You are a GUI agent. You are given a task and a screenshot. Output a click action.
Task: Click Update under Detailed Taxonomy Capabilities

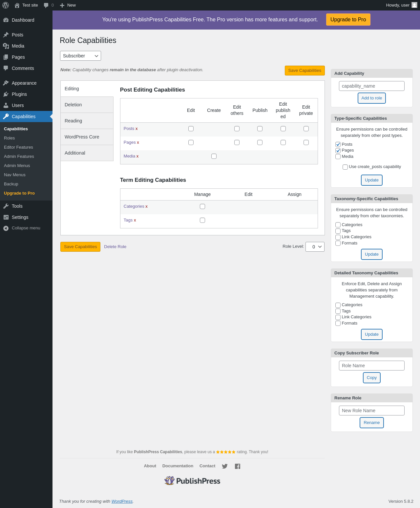click(x=372, y=334)
